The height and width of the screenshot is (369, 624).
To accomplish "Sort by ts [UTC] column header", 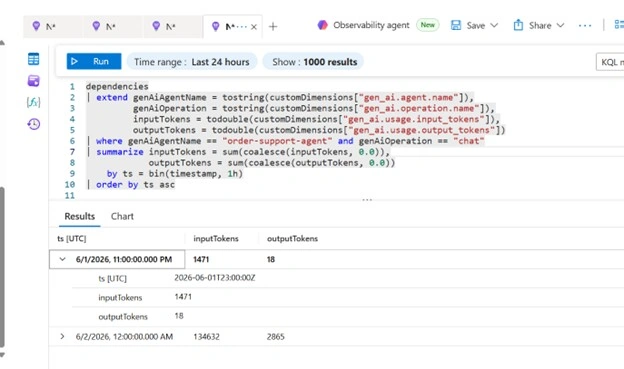I will (72, 238).
